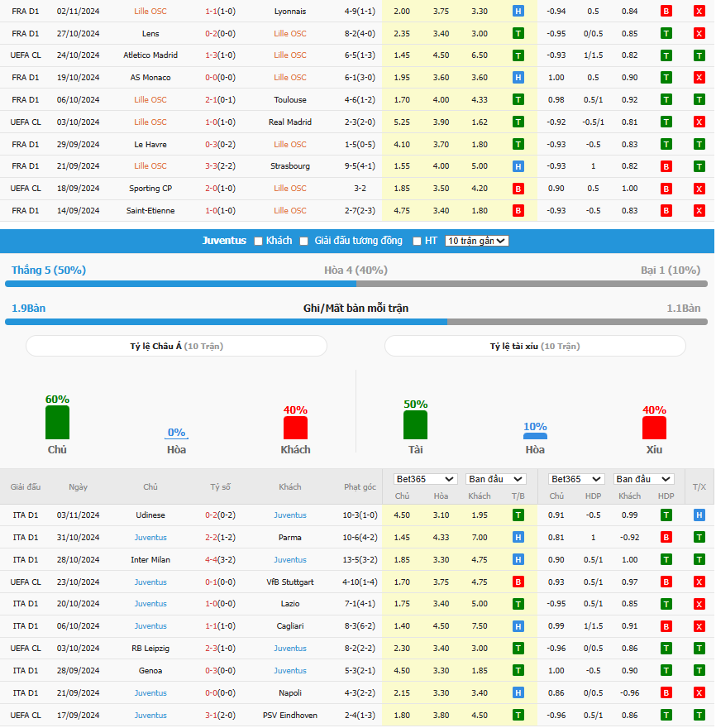The image size is (716, 728).
Task: Click the Phạt góc column header
Action: click(360, 487)
